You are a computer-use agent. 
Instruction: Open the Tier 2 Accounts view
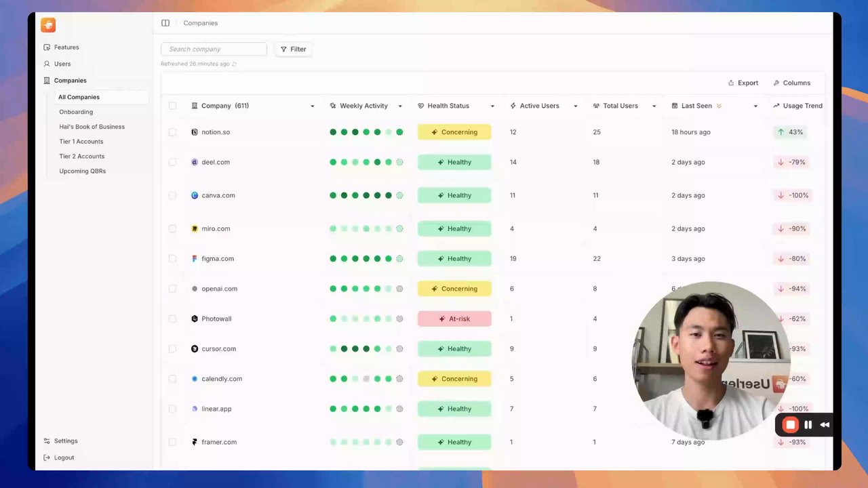coord(81,157)
